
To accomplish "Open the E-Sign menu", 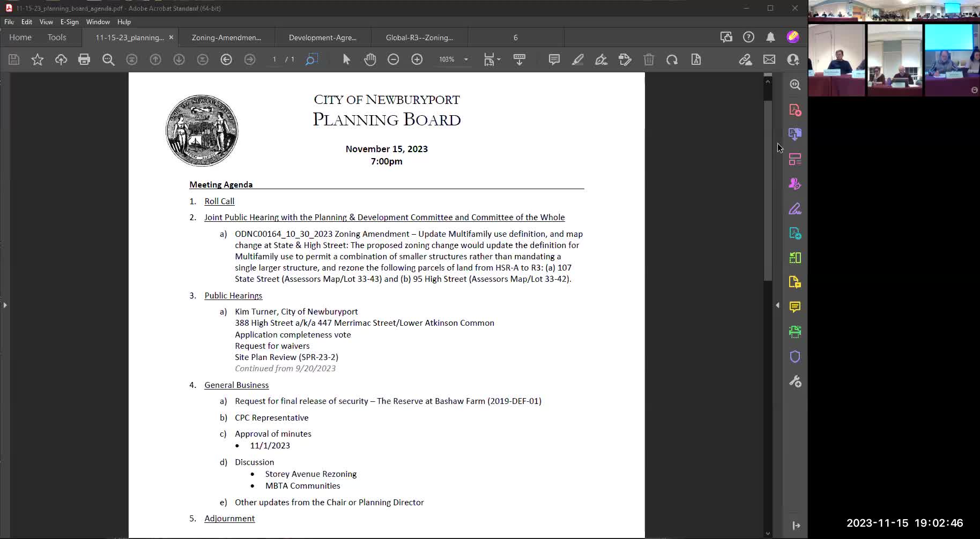I will [x=69, y=22].
